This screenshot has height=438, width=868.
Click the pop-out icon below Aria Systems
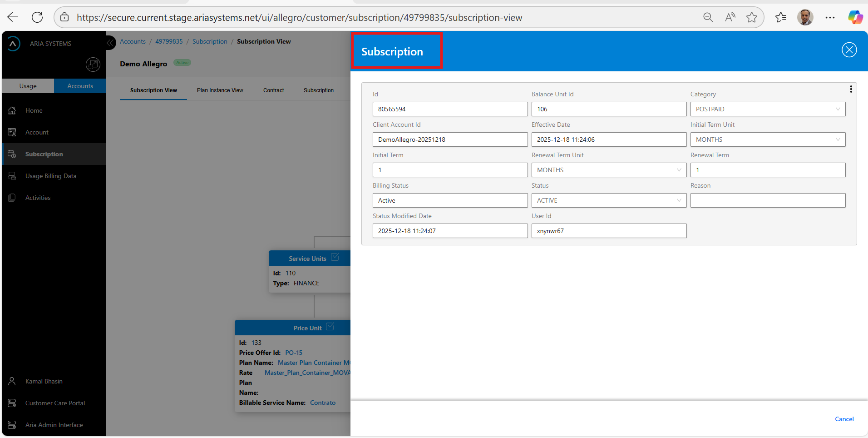[x=93, y=65]
